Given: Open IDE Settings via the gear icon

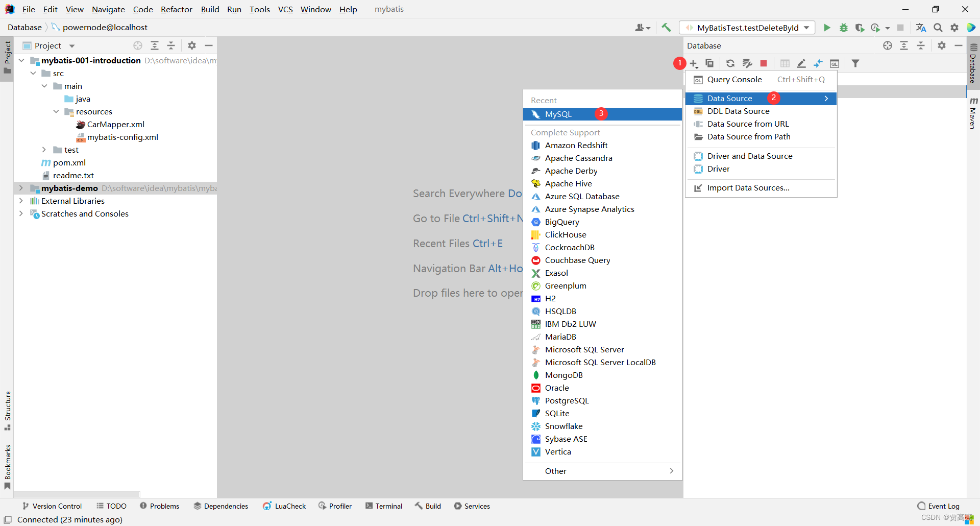Looking at the screenshot, I should (x=954, y=28).
